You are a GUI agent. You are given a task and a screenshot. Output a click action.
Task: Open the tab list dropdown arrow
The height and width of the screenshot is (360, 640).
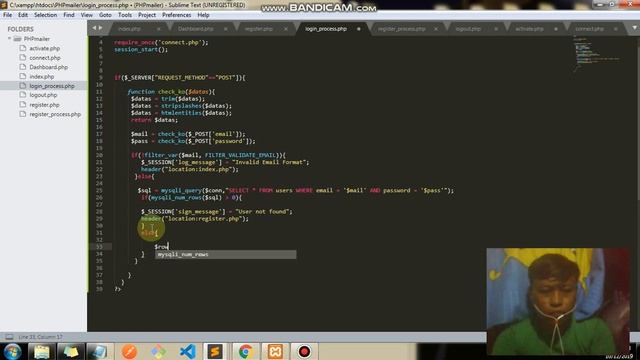pyautogui.click(x=634, y=28)
